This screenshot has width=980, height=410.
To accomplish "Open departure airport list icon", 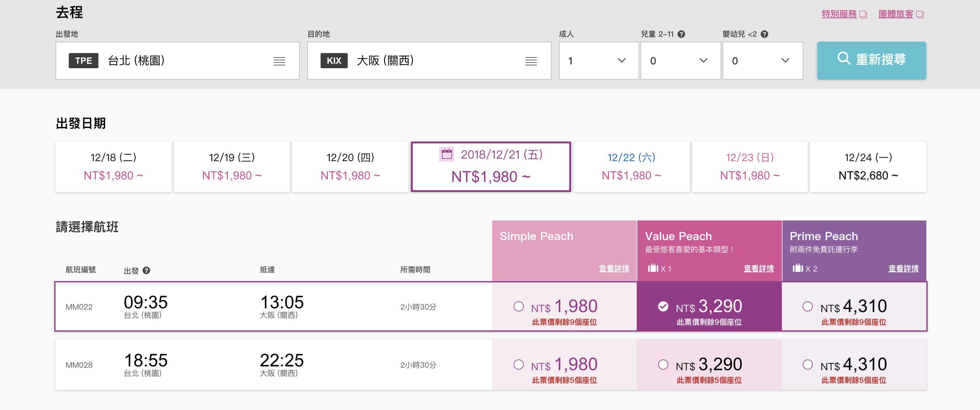I will coord(279,61).
